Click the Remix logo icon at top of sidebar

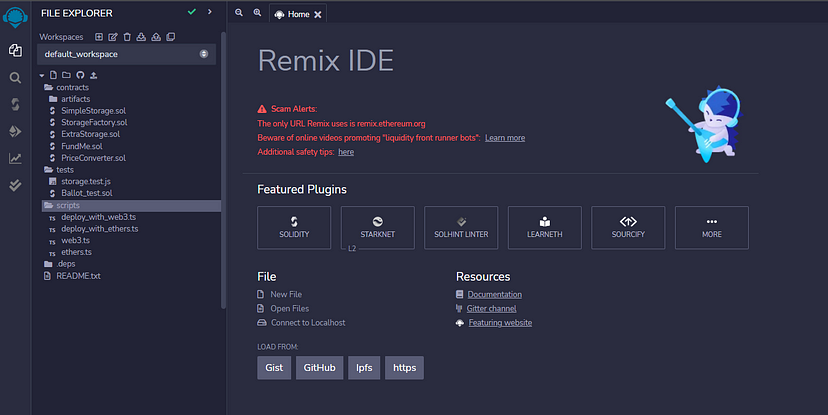click(x=15, y=17)
